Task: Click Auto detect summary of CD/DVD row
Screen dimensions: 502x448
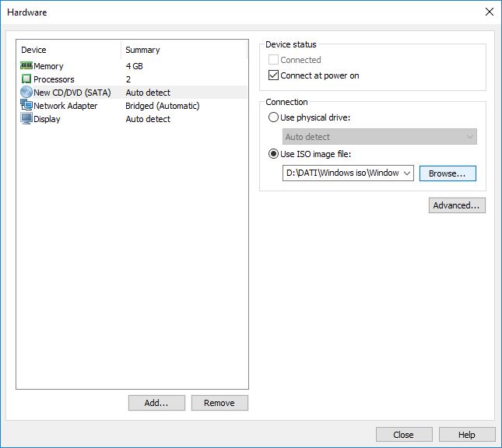Action: click(x=148, y=93)
